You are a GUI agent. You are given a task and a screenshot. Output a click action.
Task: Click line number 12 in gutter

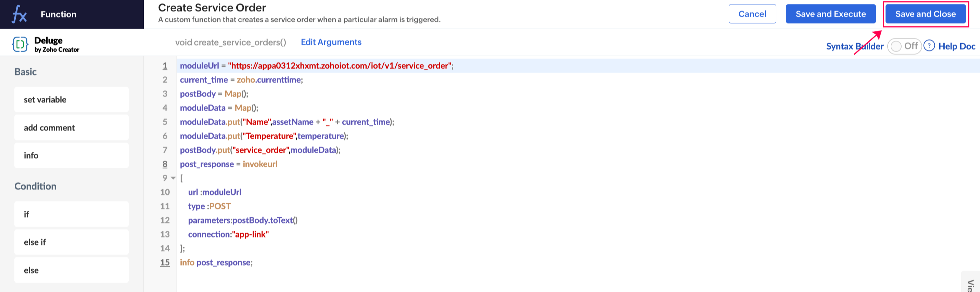tap(165, 220)
